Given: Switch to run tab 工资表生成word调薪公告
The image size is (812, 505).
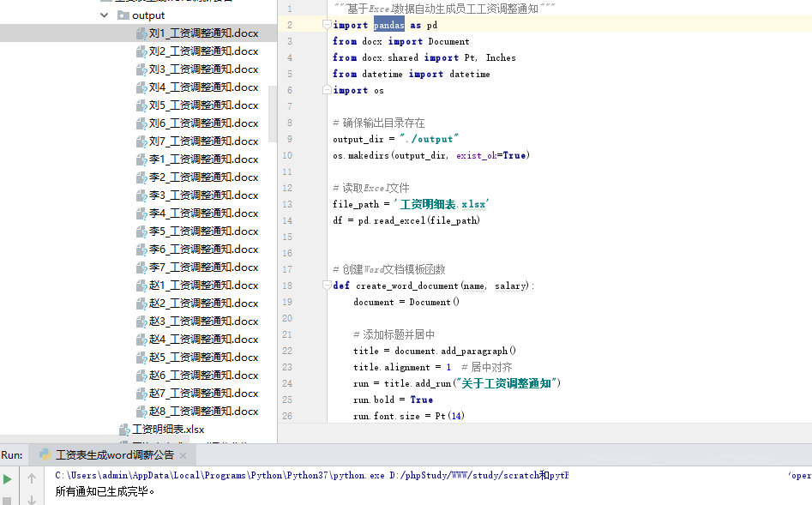Looking at the screenshot, I should coord(114,454).
